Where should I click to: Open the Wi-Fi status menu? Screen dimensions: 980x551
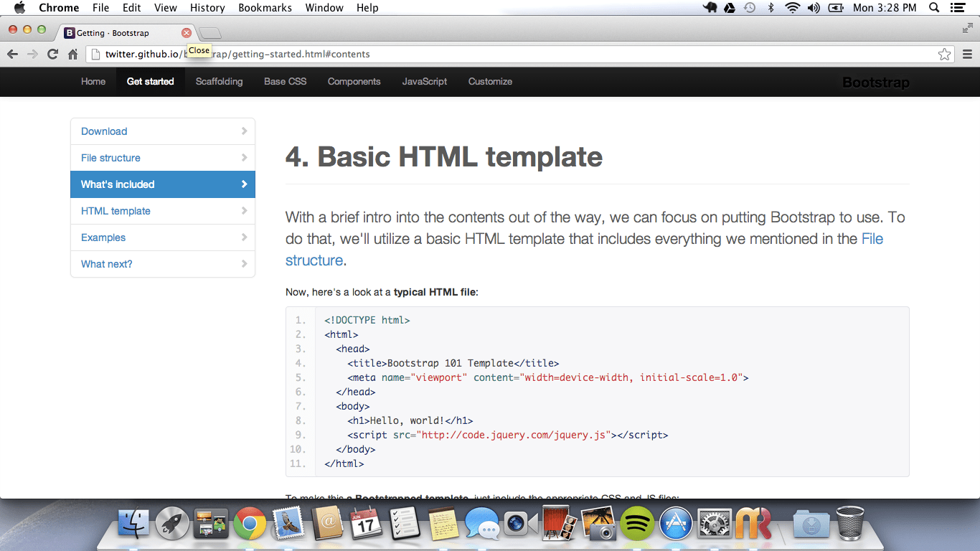pos(792,8)
